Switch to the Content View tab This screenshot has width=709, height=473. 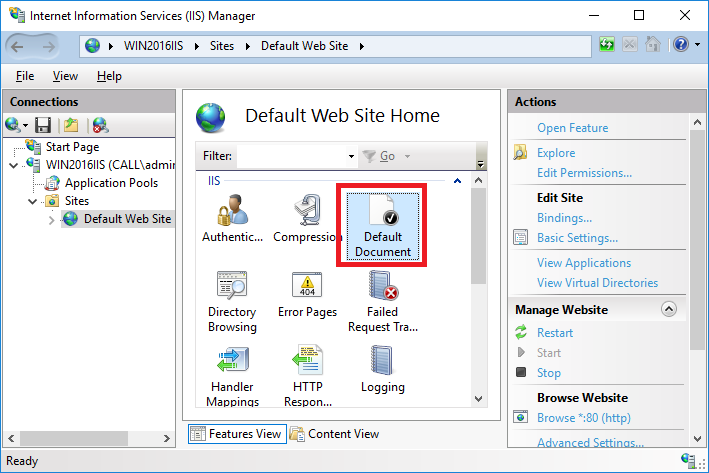[x=335, y=434]
